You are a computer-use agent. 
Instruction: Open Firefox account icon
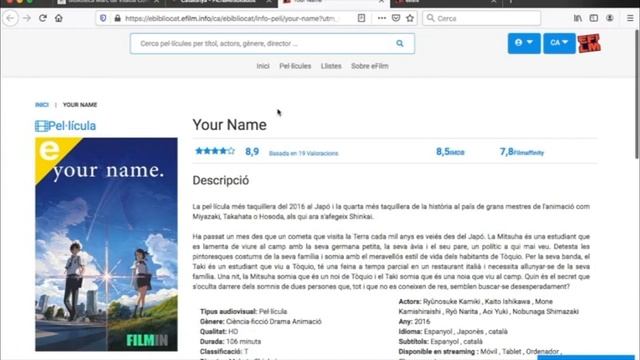coord(610,18)
